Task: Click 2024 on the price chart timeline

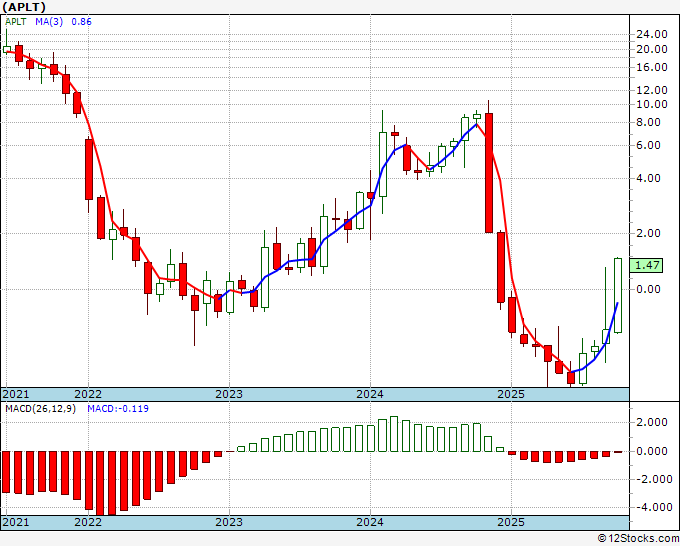Action: point(370,394)
